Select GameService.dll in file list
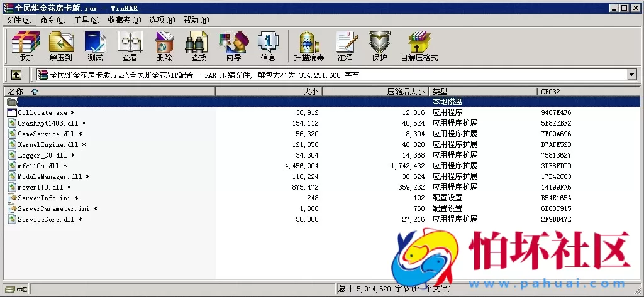644x297 pixels. pos(50,134)
